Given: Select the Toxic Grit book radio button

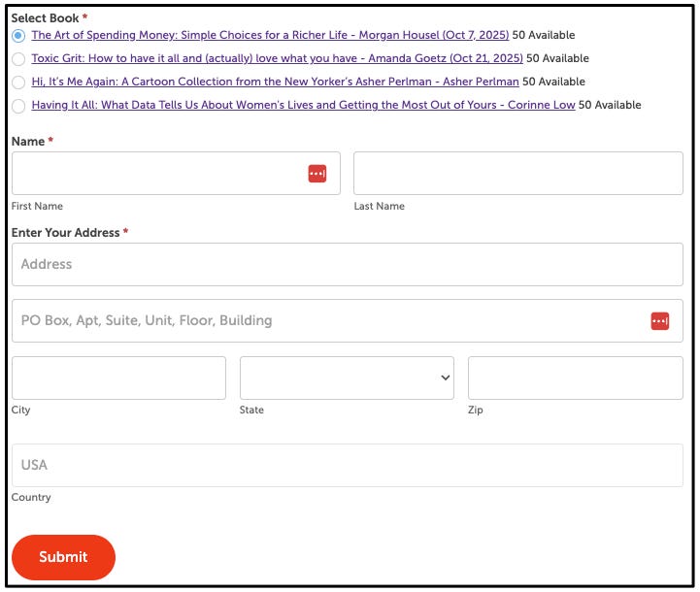Looking at the screenshot, I should click(18, 58).
